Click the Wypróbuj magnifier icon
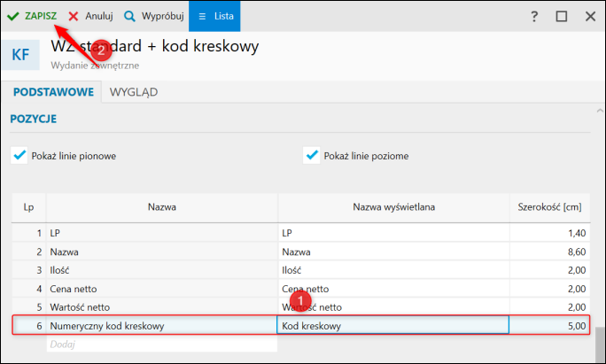 [129, 16]
